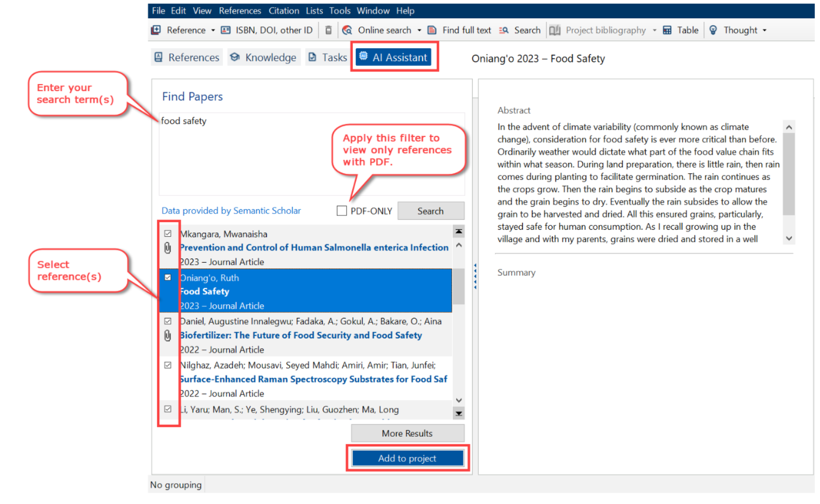Toggle checkbox for Mkangara, Mwanaisha reference
Viewport: 820px width, 504px height.
(x=168, y=234)
